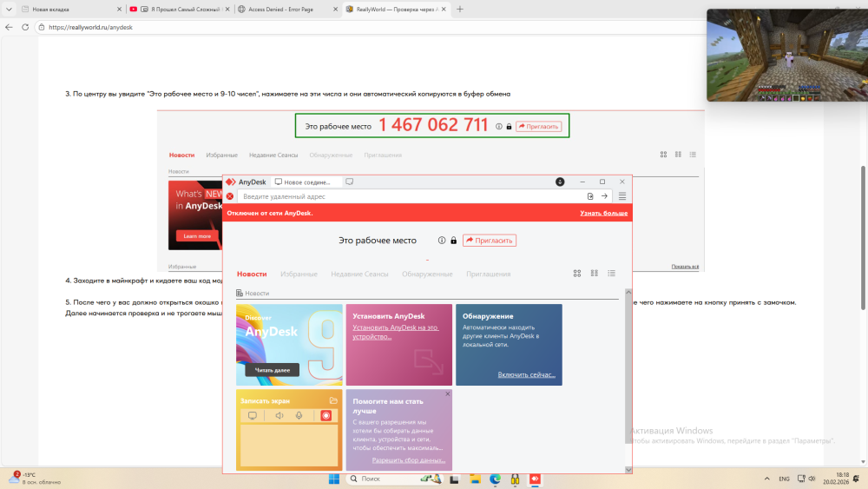868x489 pixels.
Task: Click the Пригласить button in AnyDesk window
Action: click(x=490, y=241)
